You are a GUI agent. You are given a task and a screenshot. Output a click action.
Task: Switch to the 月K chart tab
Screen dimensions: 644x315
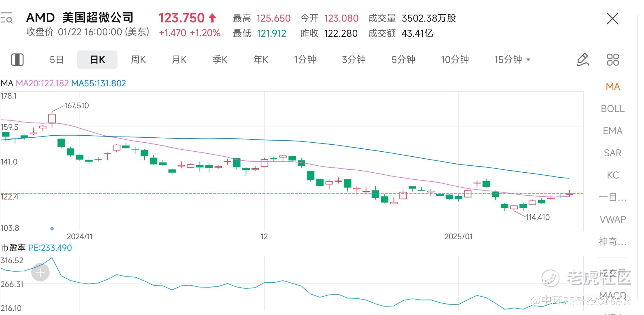coord(179,60)
